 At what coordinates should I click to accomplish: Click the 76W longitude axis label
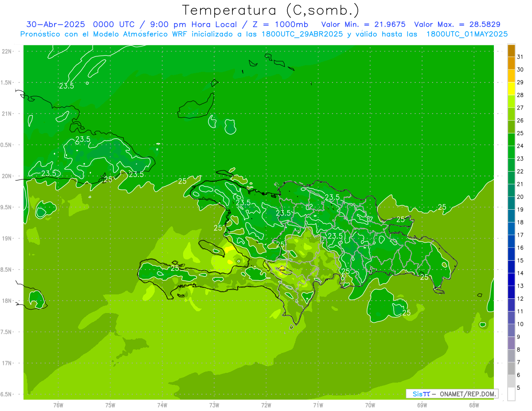click(x=58, y=405)
